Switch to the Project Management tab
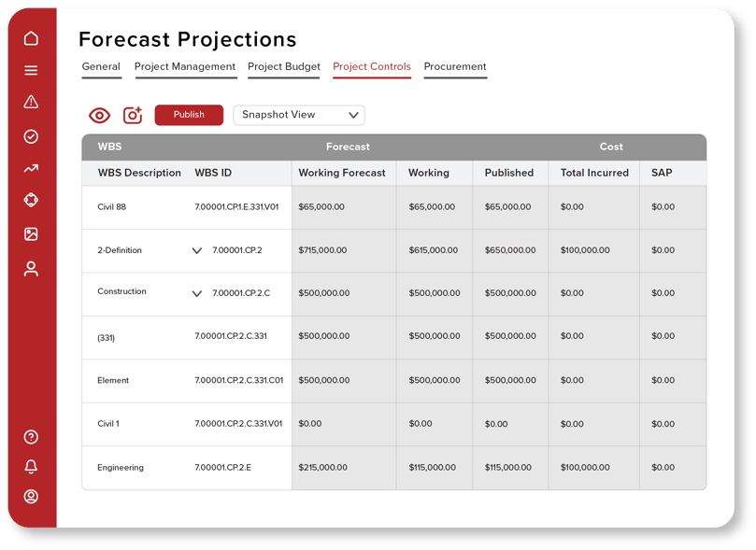 pyautogui.click(x=185, y=66)
